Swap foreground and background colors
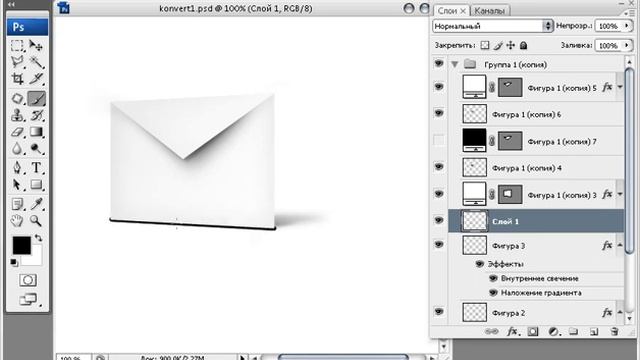The height and width of the screenshot is (360, 640). [38, 238]
